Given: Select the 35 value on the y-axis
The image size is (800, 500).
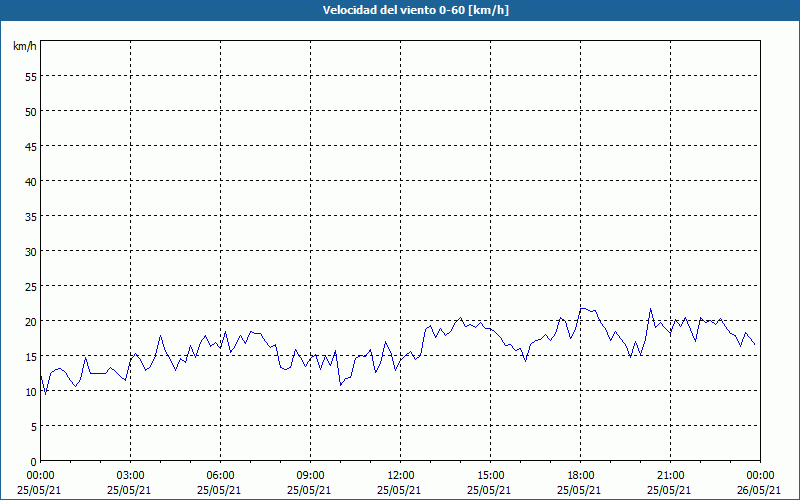Looking at the screenshot, I should (x=31, y=217).
